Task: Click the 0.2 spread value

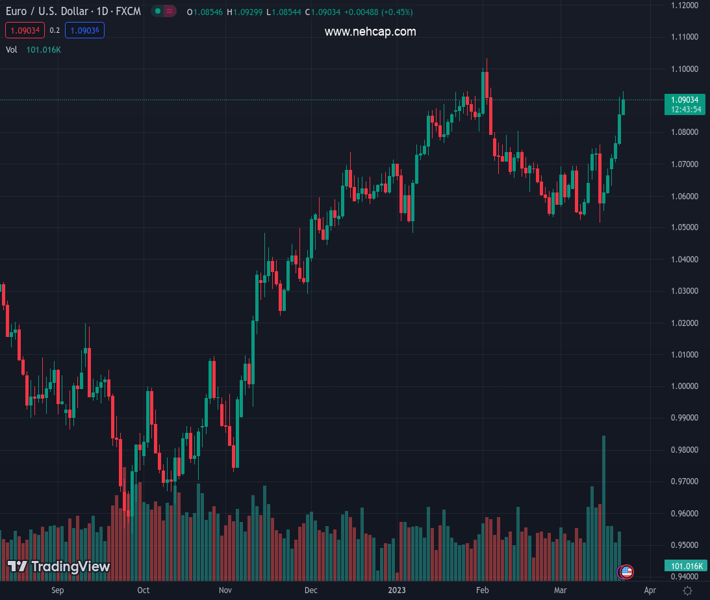Action: (55, 31)
